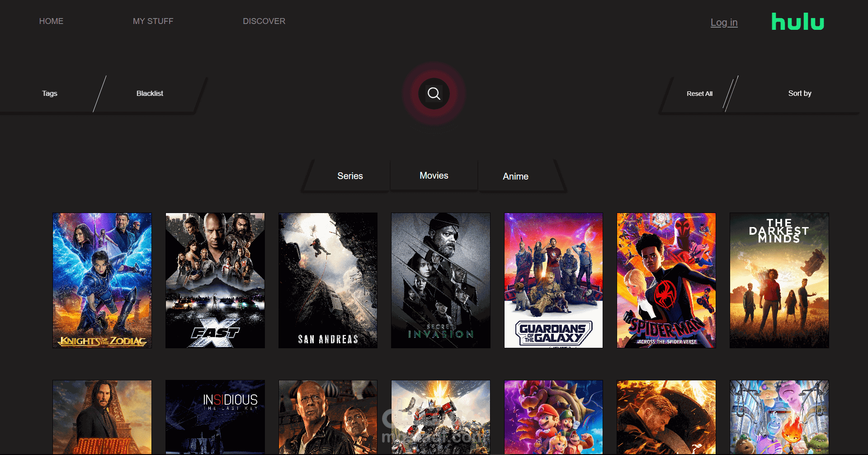
Task: Switch to the Movies tab
Action: 434,175
